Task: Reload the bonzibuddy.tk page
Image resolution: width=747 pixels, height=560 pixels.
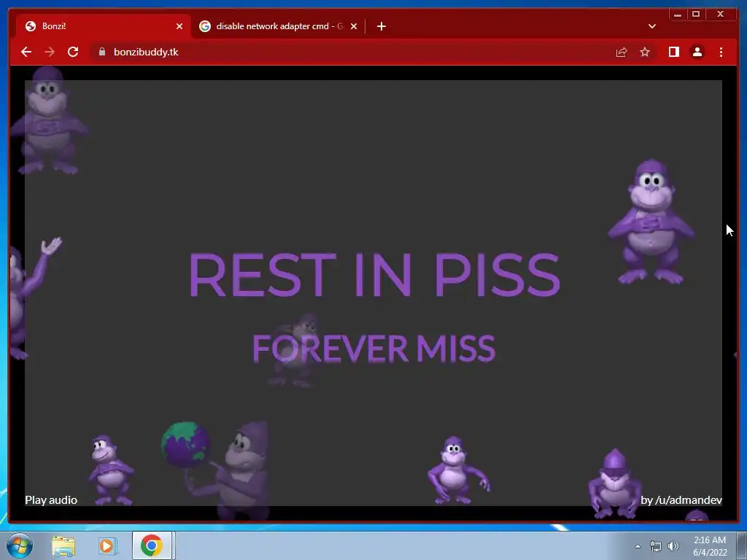Action: click(73, 52)
